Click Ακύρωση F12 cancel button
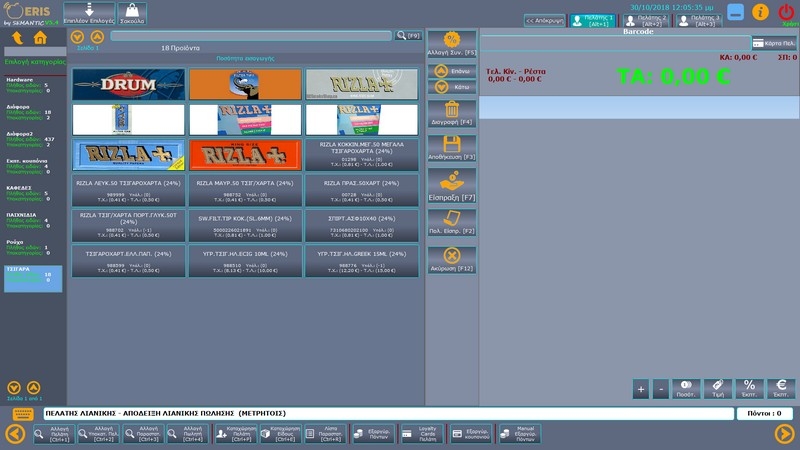Image resolution: width=800 pixels, height=450 pixels. [452, 260]
